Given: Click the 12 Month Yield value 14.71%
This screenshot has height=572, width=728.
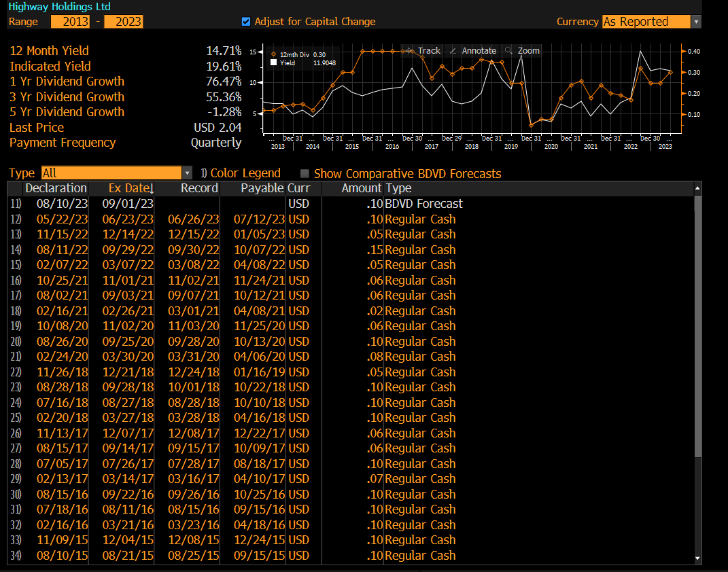Looking at the screenshot, I should pos(224,50).
